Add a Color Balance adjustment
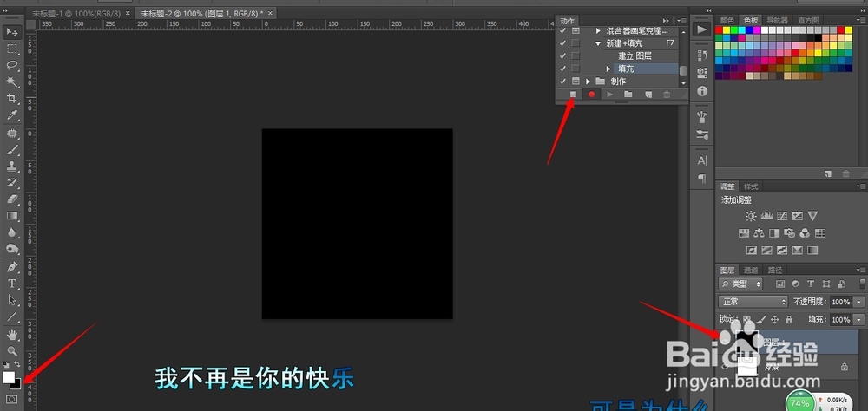Viewport: 868px width, 411px height. click(x=759, y=233)
